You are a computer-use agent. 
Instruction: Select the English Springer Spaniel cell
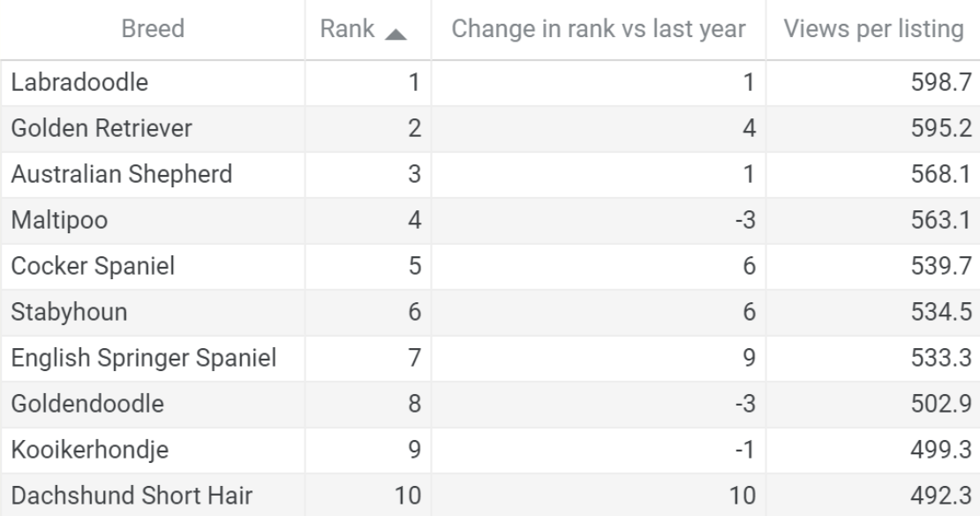point(153,359)
